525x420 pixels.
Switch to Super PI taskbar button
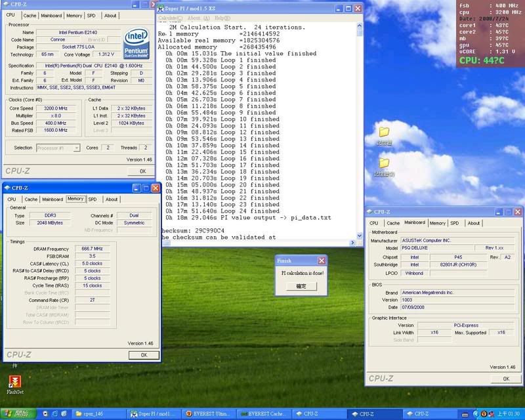point(154,414)
